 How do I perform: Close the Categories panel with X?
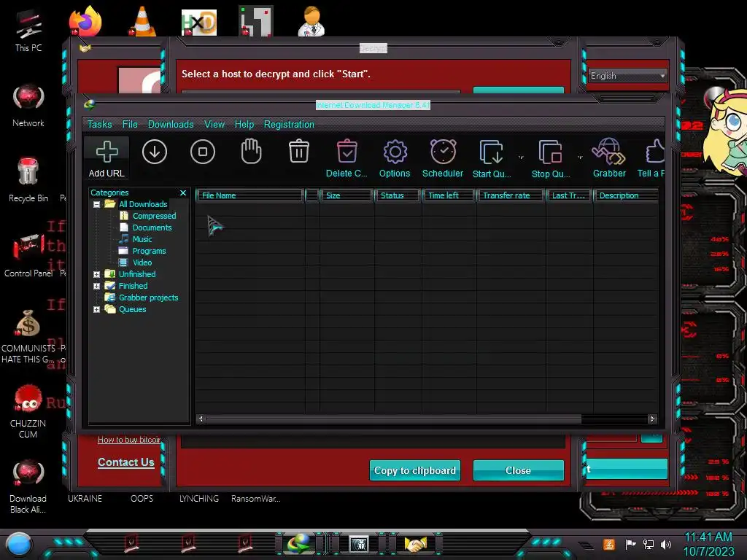(x=183, y=192)
